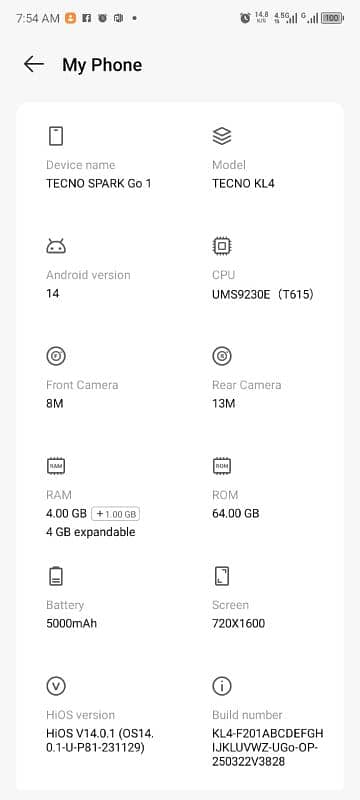Viewport: 360px width, 800px height.
Task: Tap the RAM chip icon
Action: coord(56,466)
